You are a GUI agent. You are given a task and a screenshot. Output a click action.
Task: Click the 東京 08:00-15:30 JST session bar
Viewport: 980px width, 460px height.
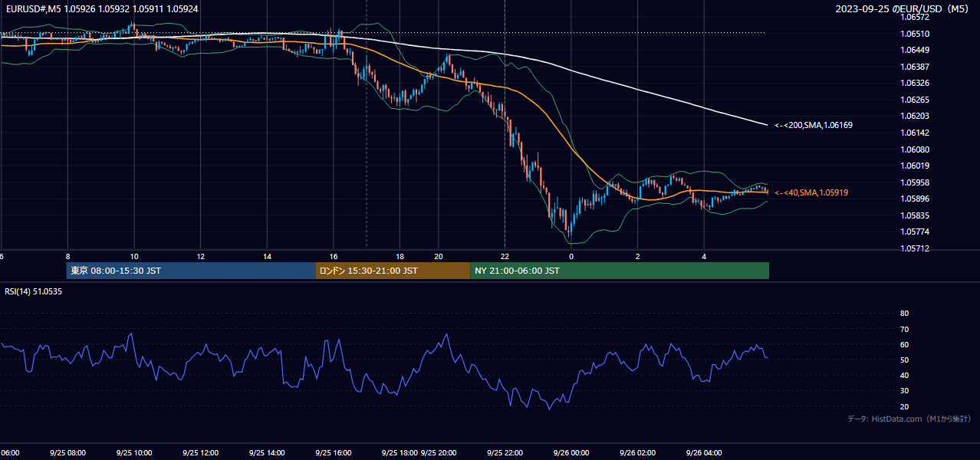(x=191, y=271)
